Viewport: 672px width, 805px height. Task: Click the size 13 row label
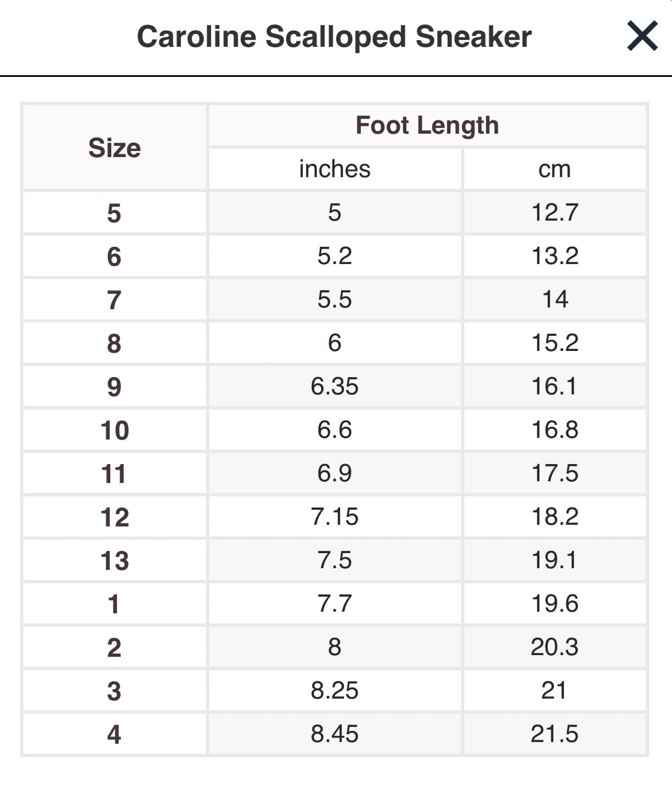click(114, 560)
